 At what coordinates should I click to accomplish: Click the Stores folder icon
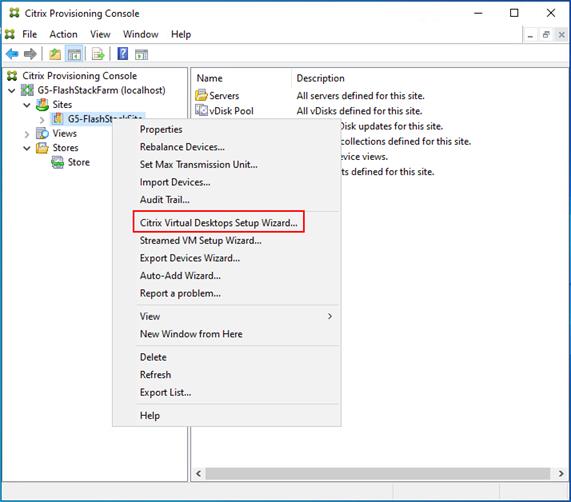coord(42,148)
